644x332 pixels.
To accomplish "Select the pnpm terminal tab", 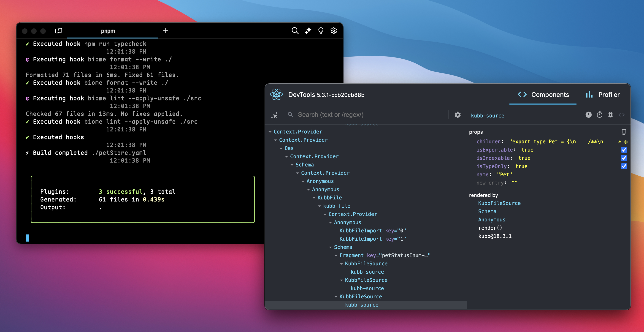I will pyautogui.click(x=108, y=31).
